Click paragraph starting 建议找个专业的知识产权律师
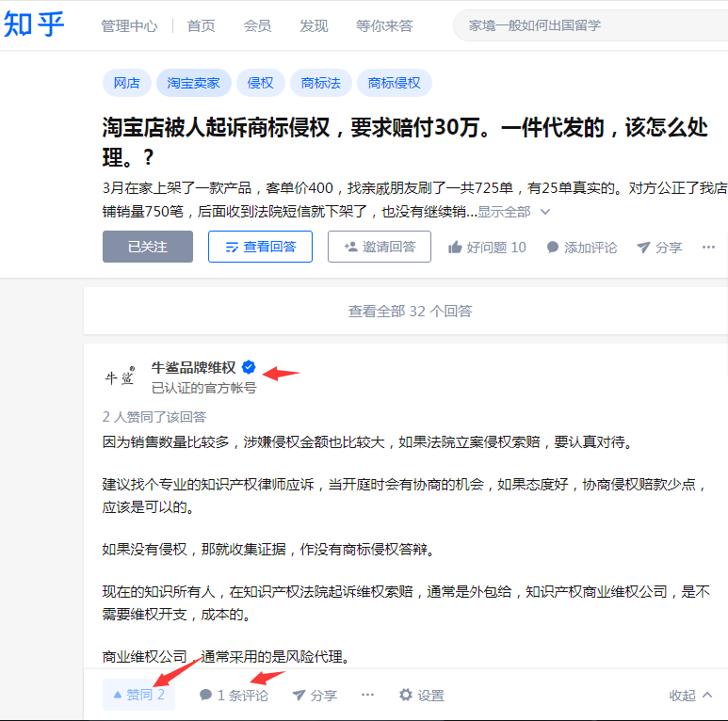Image resolution: width=728 pixels, height=721 pixels. 404,495
